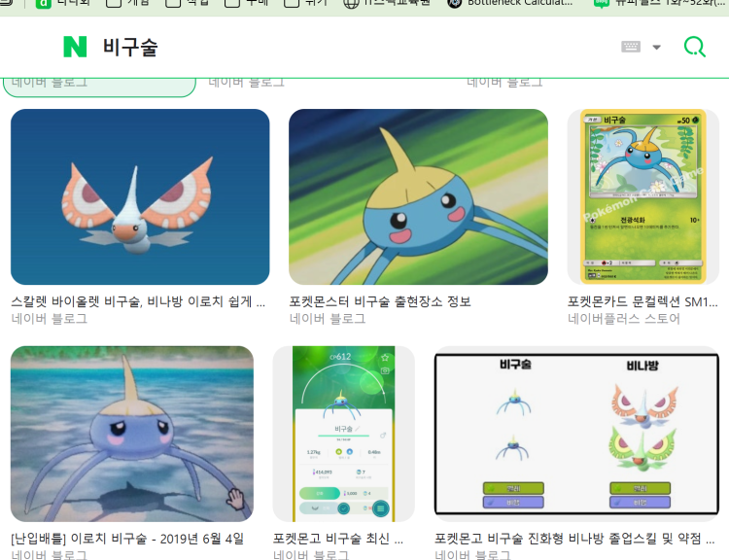729x560 pixels.
Task: Open the Pokémon GO CP612 screenshot thumbnail
Action: (x=343, y=434)
